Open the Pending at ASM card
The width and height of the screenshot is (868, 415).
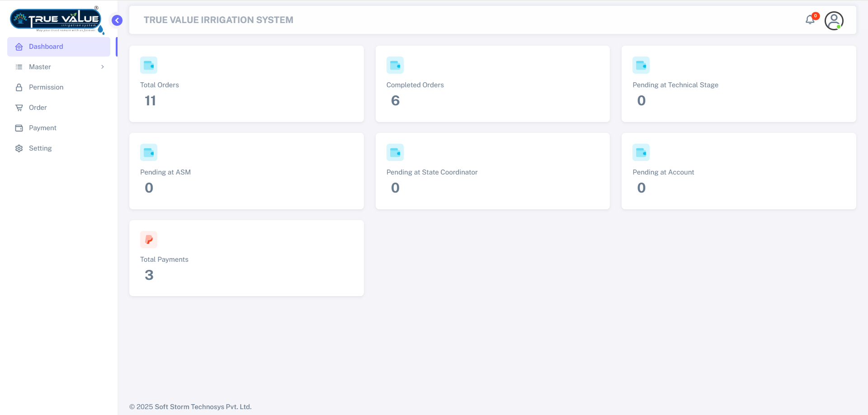[x=246, y=171]
